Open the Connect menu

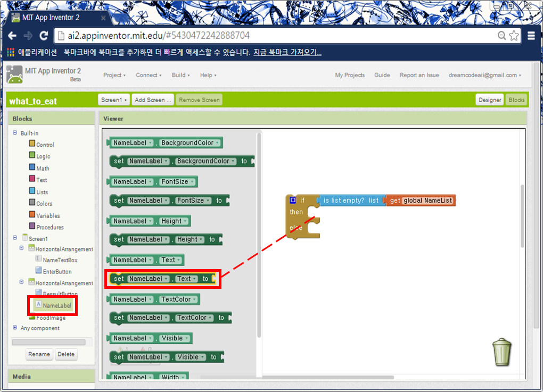coord(149,75)
